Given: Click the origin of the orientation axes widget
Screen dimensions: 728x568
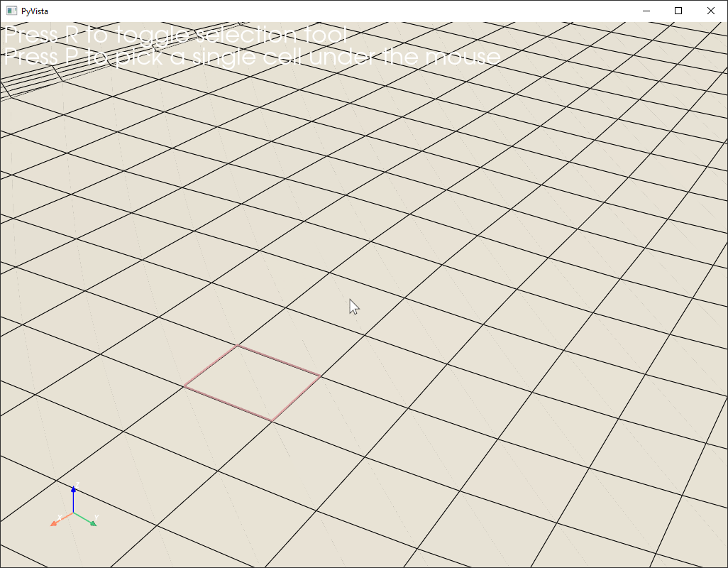Looking at the screenshot, I should point(74,512).
